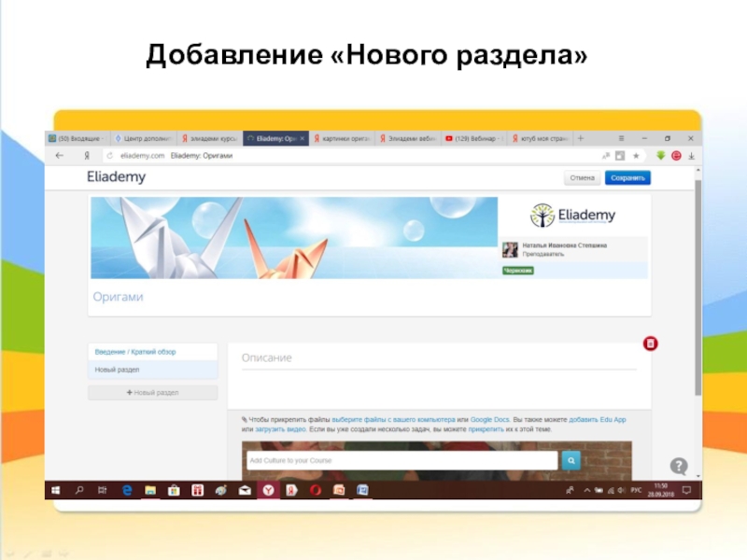This screenshot has width=747, height=560.
Task: Click the Отмена button
Action: coord(582,177)
